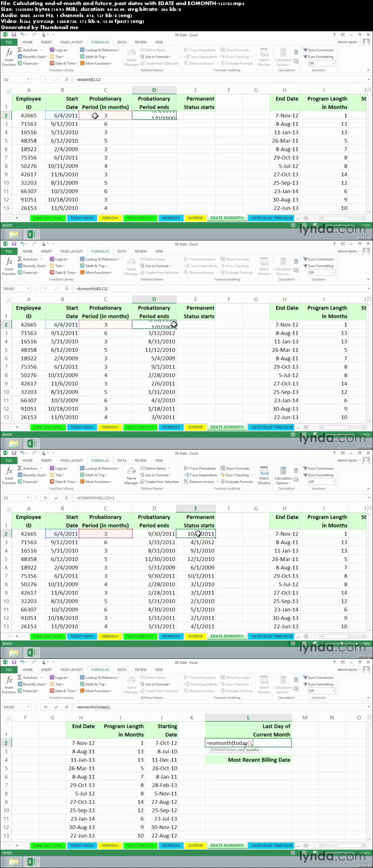
Task: Click horizontal scrollbar in the =edate(B2,C2 window
Action: point(342,218)
